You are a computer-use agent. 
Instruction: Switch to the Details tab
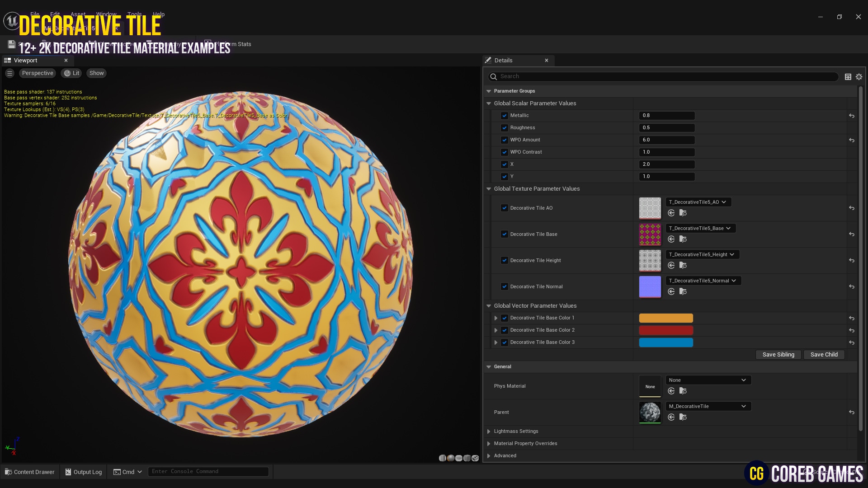pyautogui.click(x=503, y=61)
